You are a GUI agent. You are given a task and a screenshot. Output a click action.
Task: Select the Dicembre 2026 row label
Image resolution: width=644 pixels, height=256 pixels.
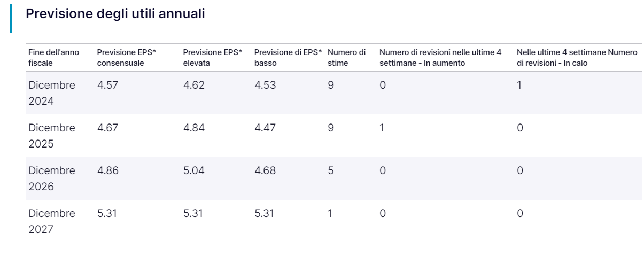click(x=52, y=179)
